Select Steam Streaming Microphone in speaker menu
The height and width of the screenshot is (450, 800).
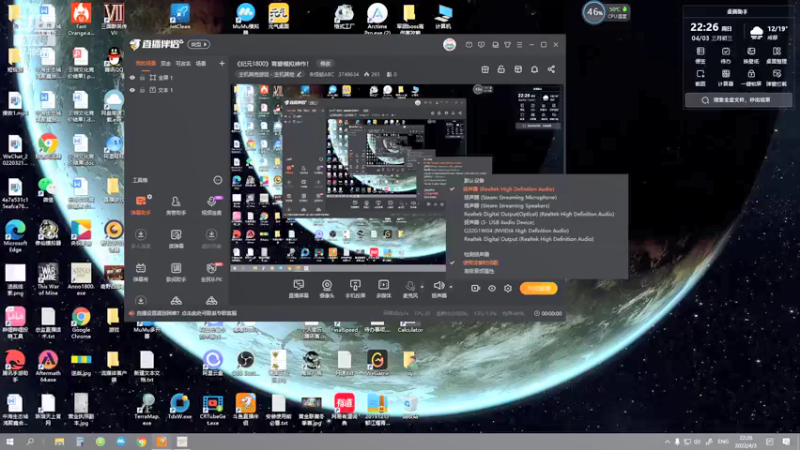click(510, 197)
